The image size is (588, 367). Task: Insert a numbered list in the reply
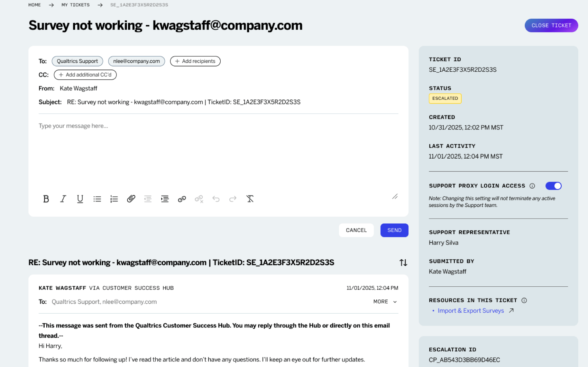[114, 199]
